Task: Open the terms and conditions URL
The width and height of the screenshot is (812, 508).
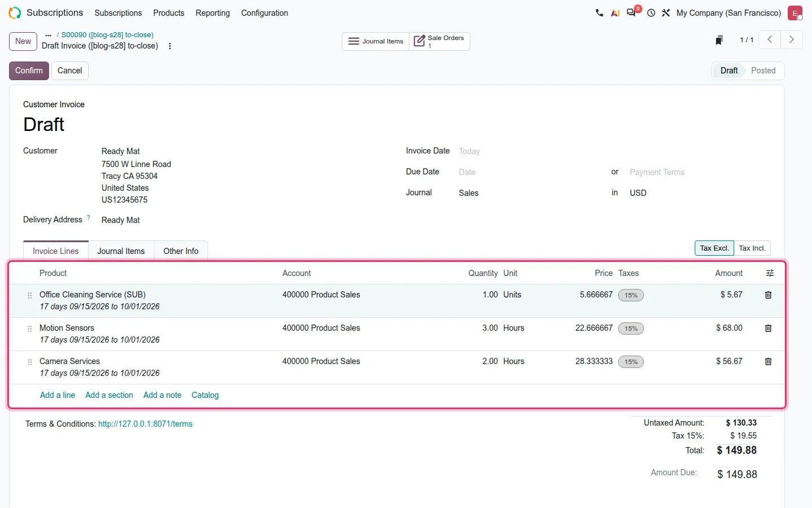Action: (x=145, y=424)
